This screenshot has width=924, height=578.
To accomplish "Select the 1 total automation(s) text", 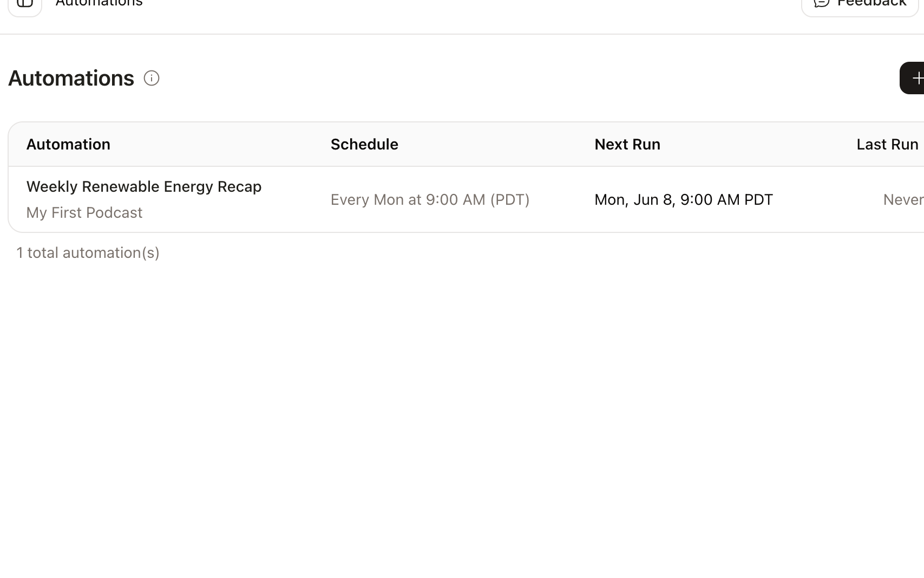I will click(88, 252).
